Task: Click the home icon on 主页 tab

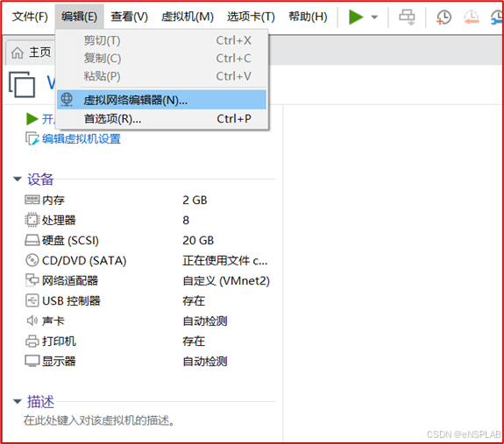Action: (18, 53)
